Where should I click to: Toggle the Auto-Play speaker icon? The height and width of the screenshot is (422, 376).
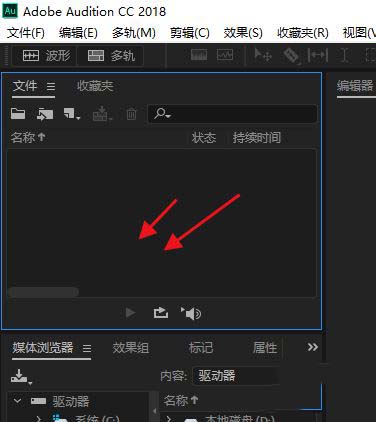point(191,314)
